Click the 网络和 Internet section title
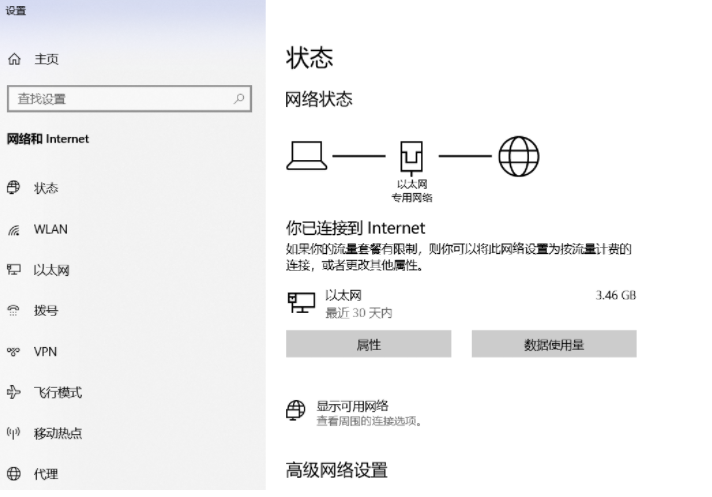The height and width of the screenshot is (497, 712). pos(48,139)
